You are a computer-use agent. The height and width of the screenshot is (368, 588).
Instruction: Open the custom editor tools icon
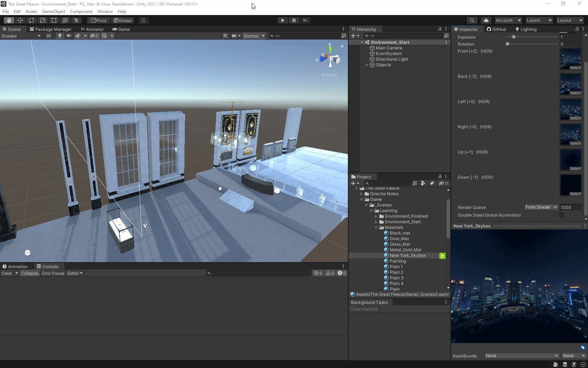pyautogui.click(x=76, y=20)
